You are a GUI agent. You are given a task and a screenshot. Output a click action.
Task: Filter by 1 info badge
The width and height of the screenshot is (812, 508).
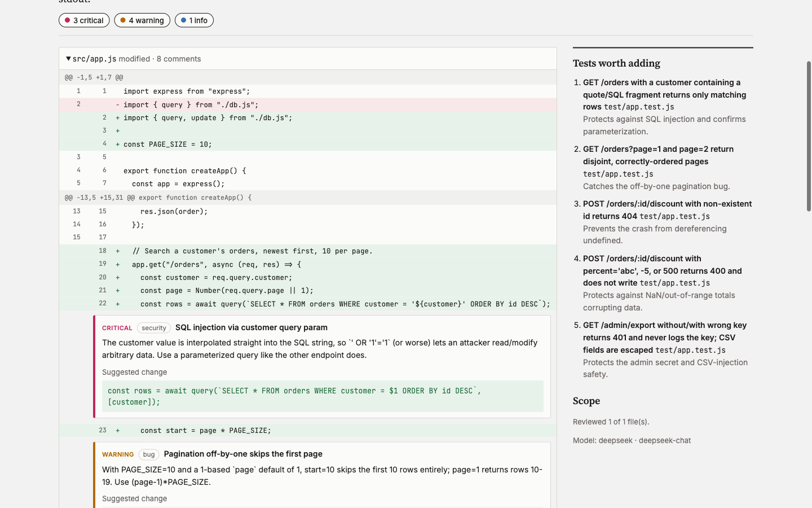tap(194, 20)
